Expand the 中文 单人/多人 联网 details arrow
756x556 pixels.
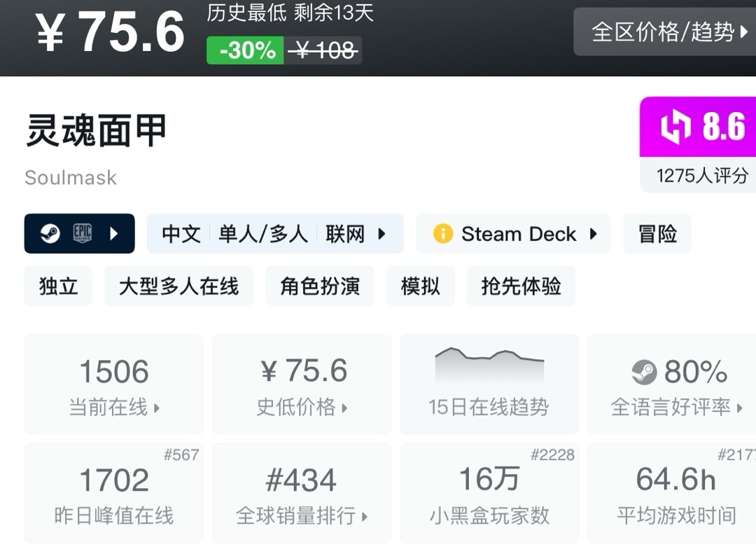click(382, 233)
